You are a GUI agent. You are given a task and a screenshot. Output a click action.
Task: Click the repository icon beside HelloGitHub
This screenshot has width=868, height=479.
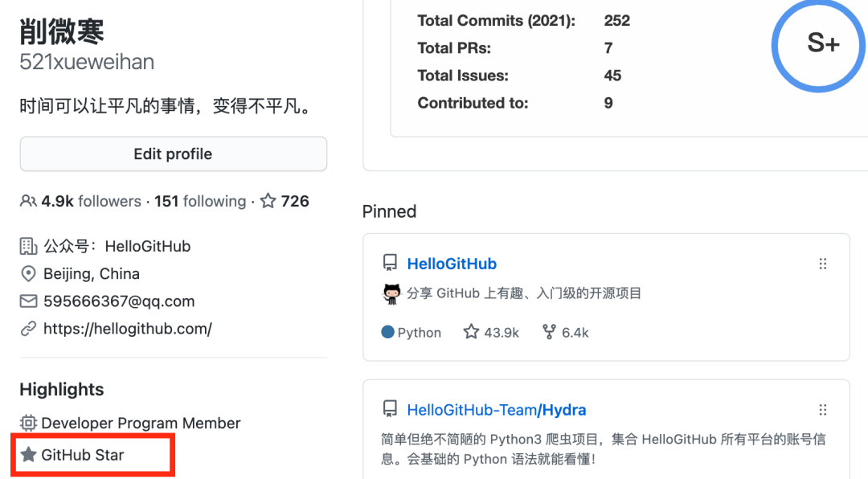point(391,263)
